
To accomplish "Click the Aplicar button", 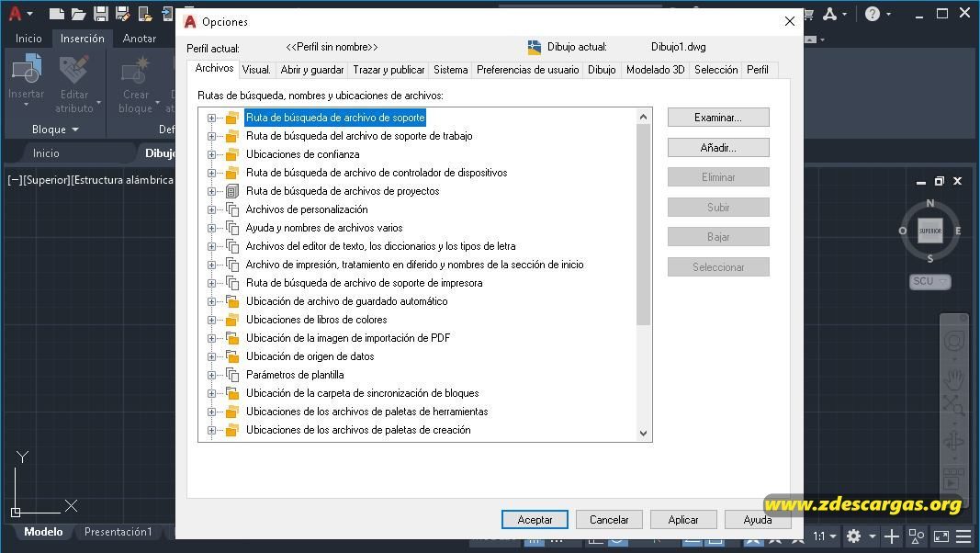I will (683, 520).
